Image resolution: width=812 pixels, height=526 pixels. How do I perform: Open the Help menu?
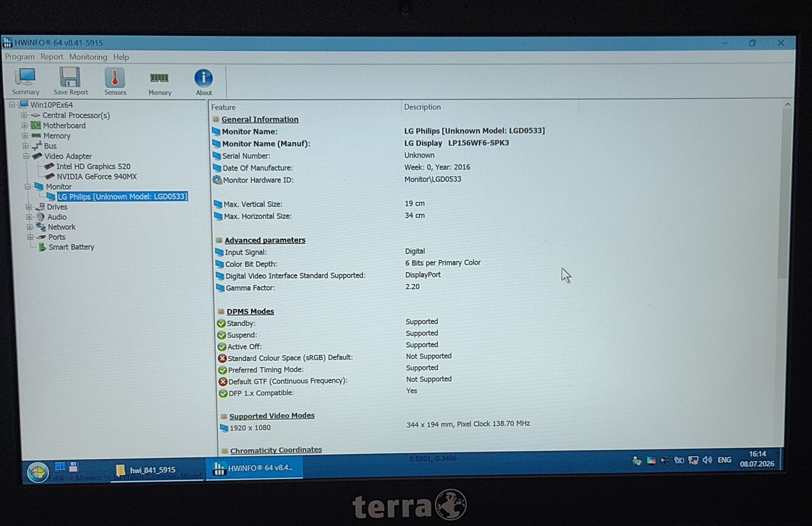pos(121,57)
